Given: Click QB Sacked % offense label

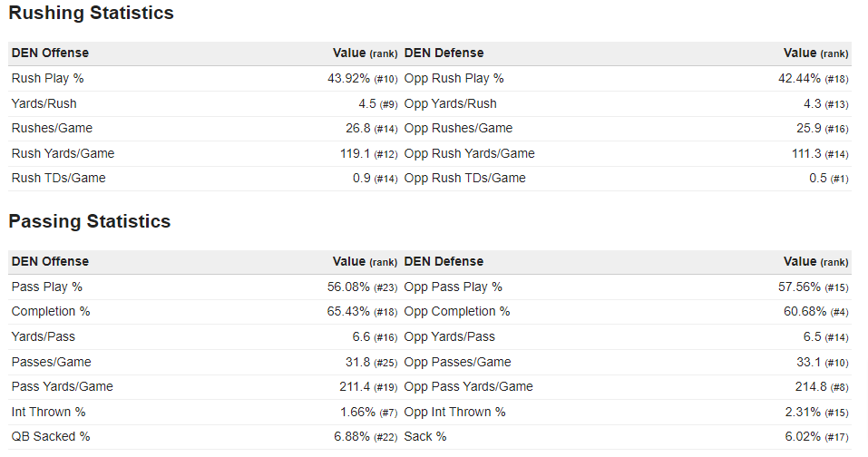Looking at the screenshot, I should click(51, 437).
